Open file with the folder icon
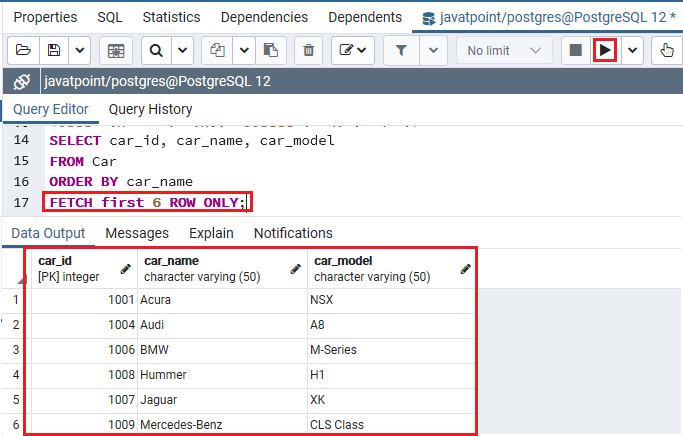 pos(24,51)
